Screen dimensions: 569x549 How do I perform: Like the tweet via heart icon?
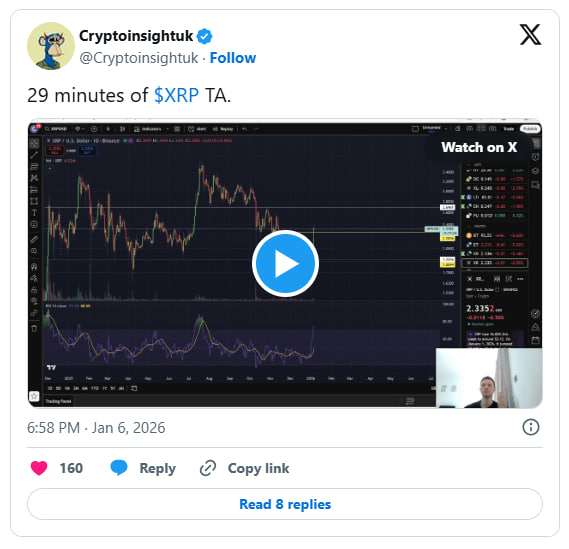tap(39, 468)
